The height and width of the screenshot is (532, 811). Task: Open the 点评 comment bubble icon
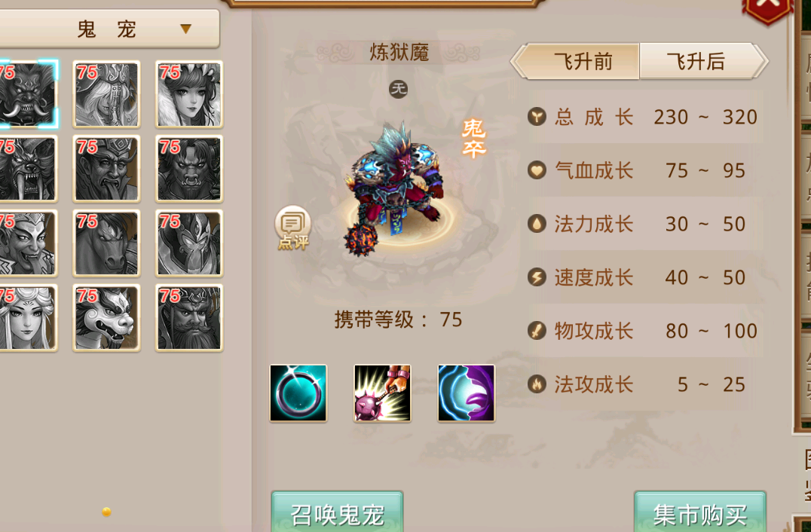(x=292, y=228)
